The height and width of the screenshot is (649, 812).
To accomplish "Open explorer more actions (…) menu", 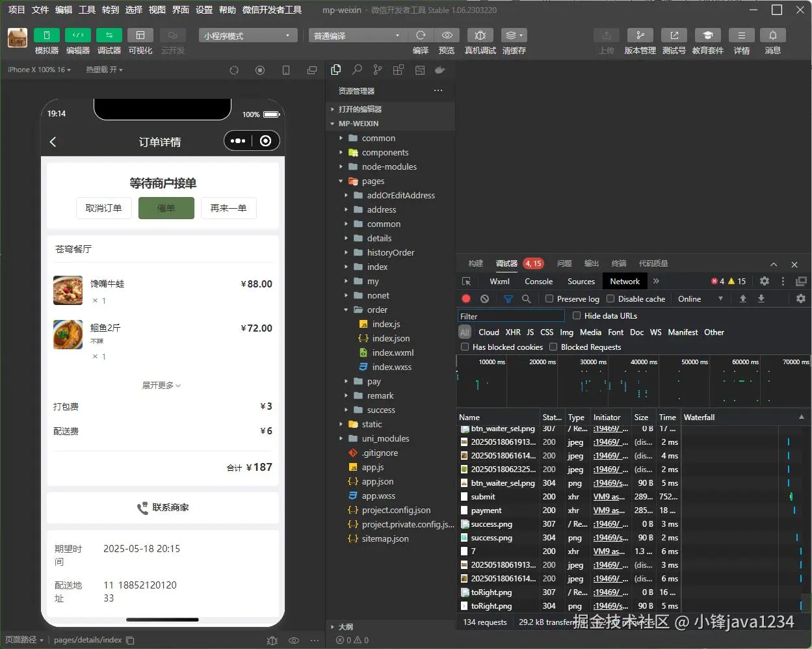I will pos(438,90).
